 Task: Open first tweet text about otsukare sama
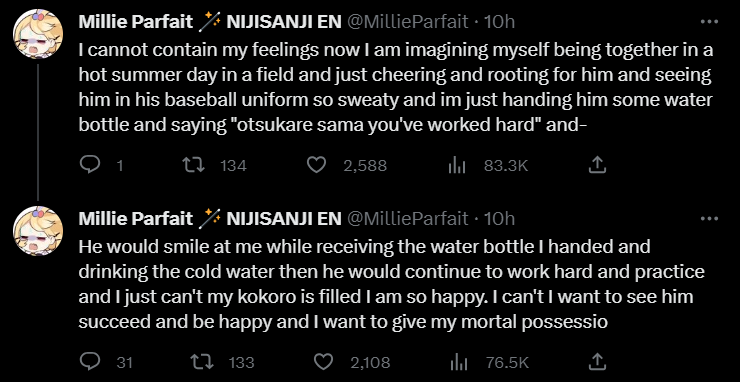click(395, 89)
